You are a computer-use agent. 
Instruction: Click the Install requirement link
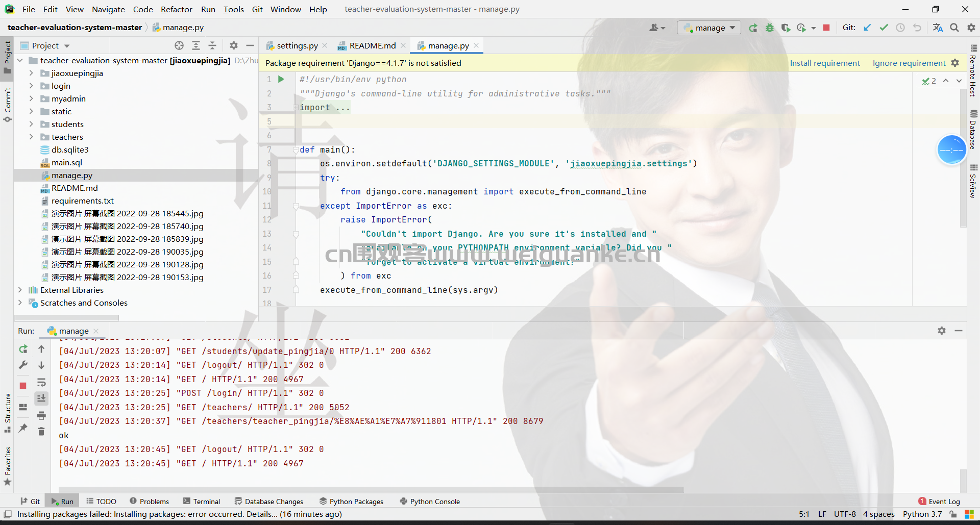[825, 63]
